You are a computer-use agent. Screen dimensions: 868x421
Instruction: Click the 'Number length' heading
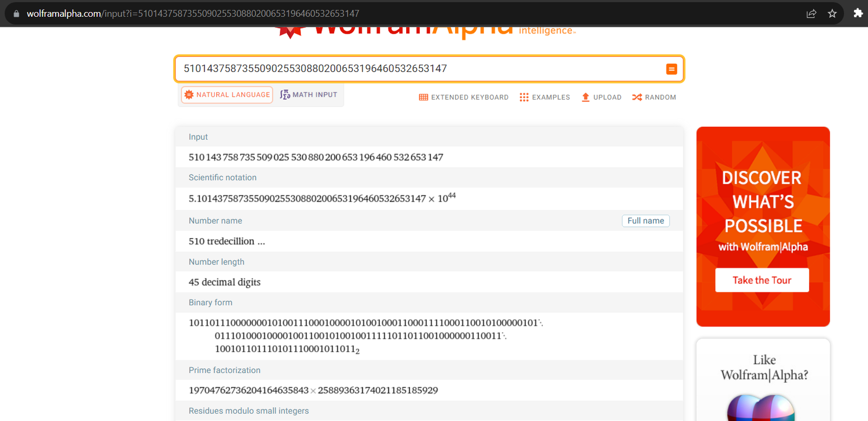coord(216,262)
